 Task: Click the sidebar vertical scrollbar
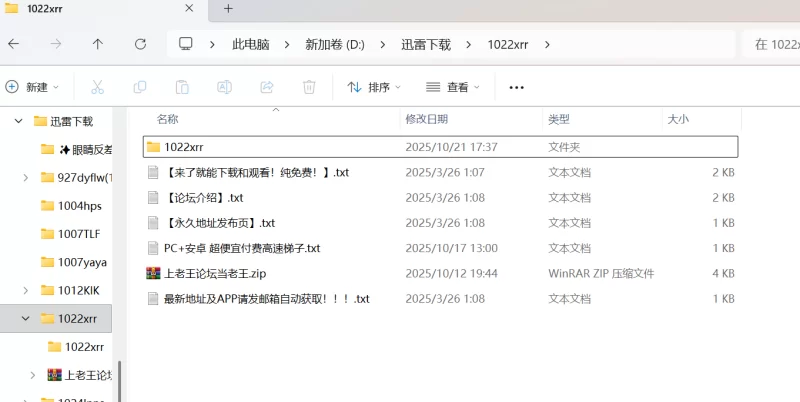(x=120, y=381)
